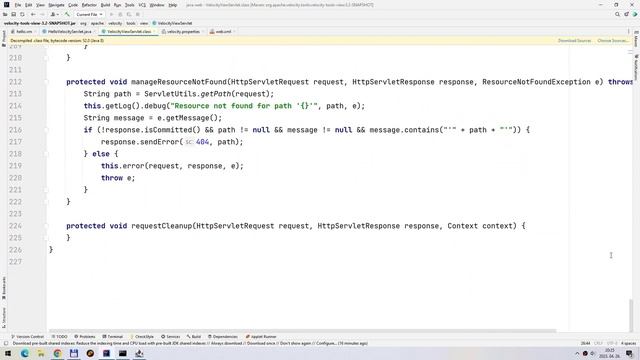Click the Synchronize/reload toolbar icon
Screen dimensions: 640x360
coord(22,14)
